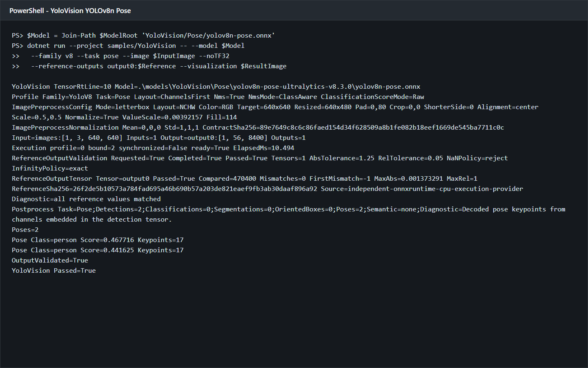Select the 'ReferenceOutputValidation Requested=True' line
The height and width of the screenshot is (368, 588).
coord(260,158)
